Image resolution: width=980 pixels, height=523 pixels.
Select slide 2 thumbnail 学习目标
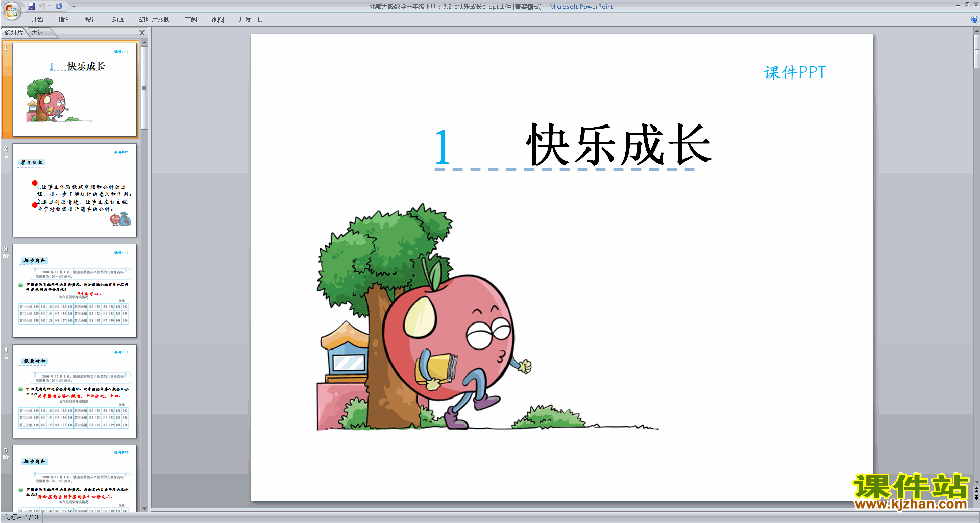point(75,190)
